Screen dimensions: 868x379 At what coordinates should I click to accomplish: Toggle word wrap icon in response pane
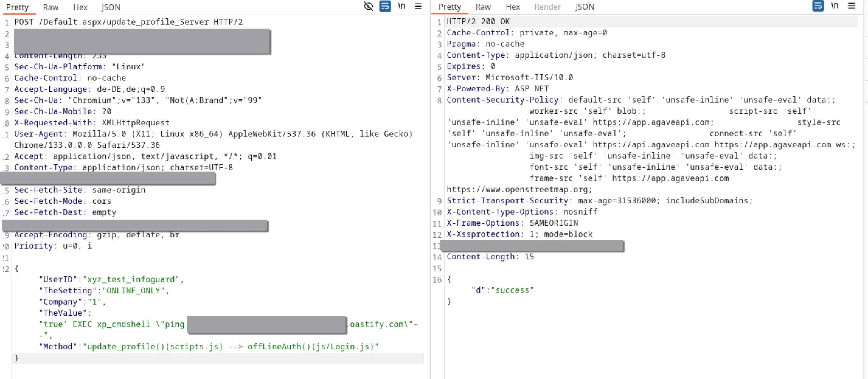(818, 6)
